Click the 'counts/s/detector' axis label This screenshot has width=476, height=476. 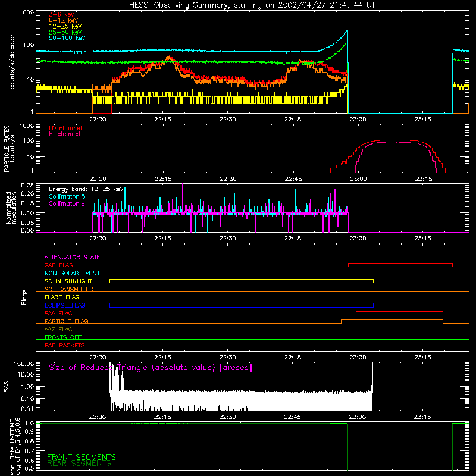tap(12, 62)
